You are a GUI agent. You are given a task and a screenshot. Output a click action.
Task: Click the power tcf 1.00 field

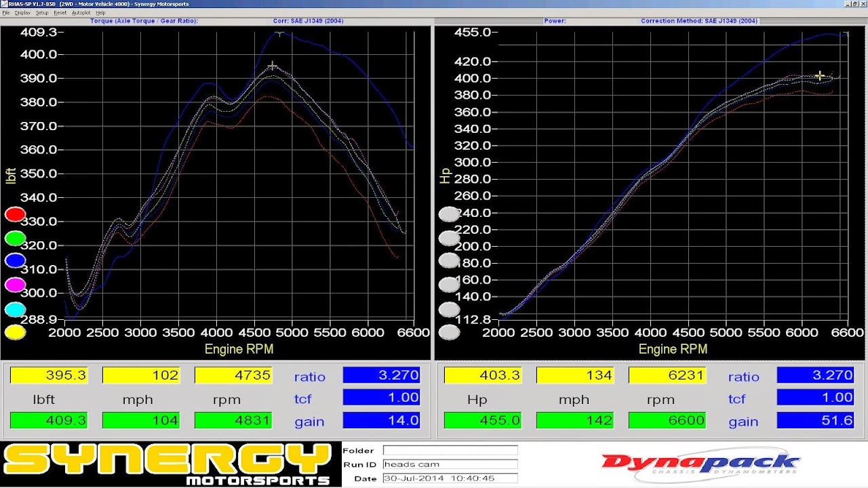[x=816, y=397]
